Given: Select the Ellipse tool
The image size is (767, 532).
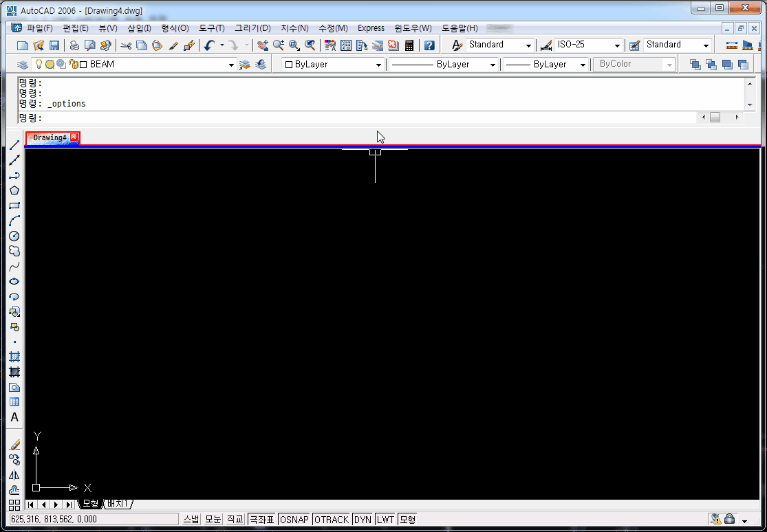Looking at the screenshot, I should [x=14, y=281].
